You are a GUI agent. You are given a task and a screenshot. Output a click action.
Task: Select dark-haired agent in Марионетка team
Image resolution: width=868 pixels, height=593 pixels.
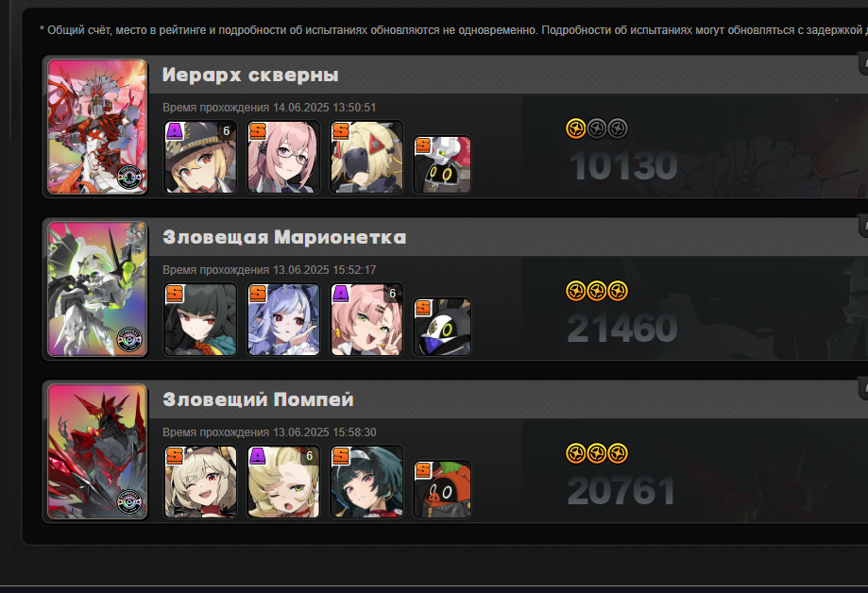coord(200,319)
